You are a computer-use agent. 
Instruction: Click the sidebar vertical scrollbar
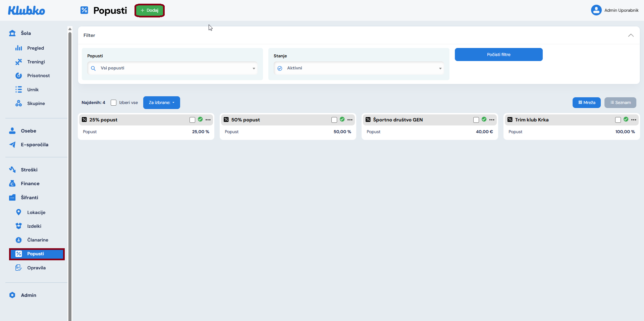point(70,168)
